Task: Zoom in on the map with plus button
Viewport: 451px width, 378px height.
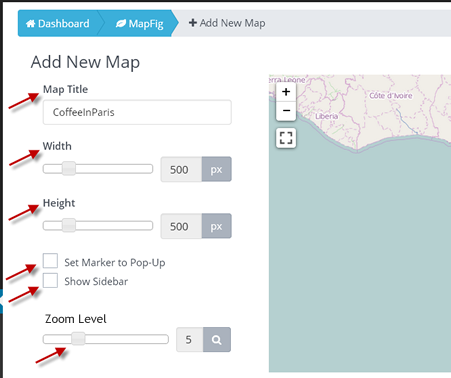Action: [286, 92]
